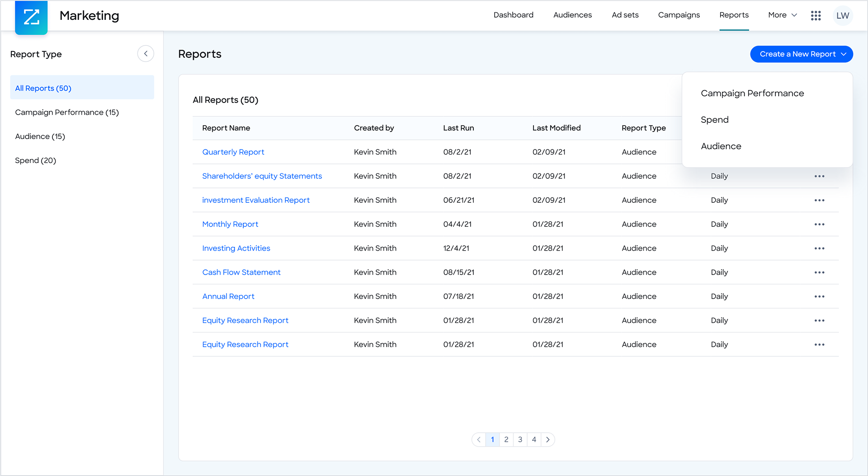The width and height of the screenshot is (868, 476).
Task: Click the 04/4/21 last run date
Action: 457,224
